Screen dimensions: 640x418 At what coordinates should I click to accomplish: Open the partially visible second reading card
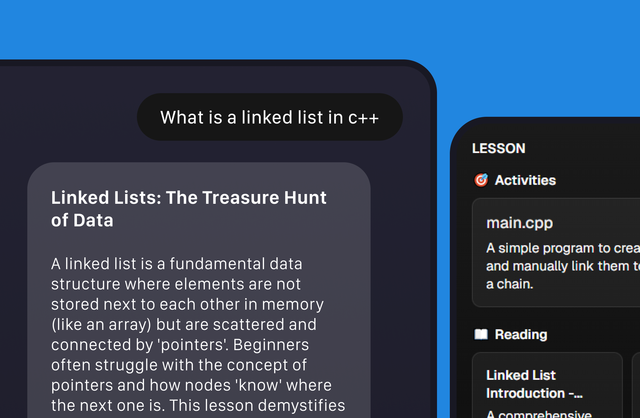coord(636,385)
